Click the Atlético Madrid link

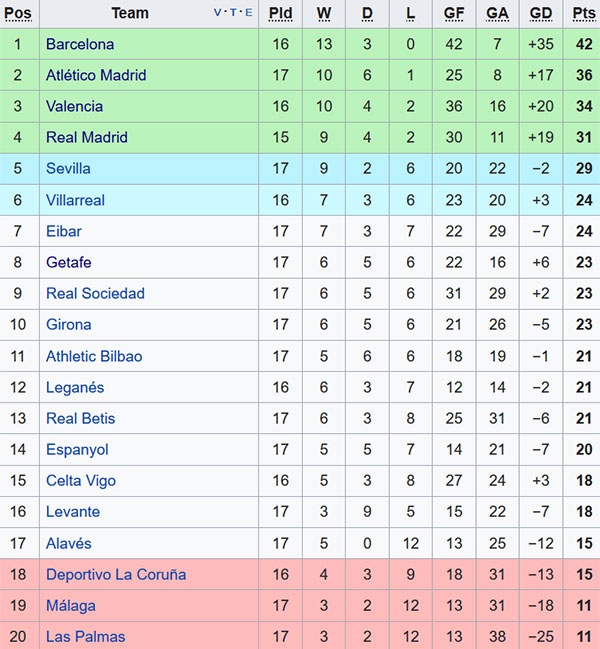click(x=96, y=75)
